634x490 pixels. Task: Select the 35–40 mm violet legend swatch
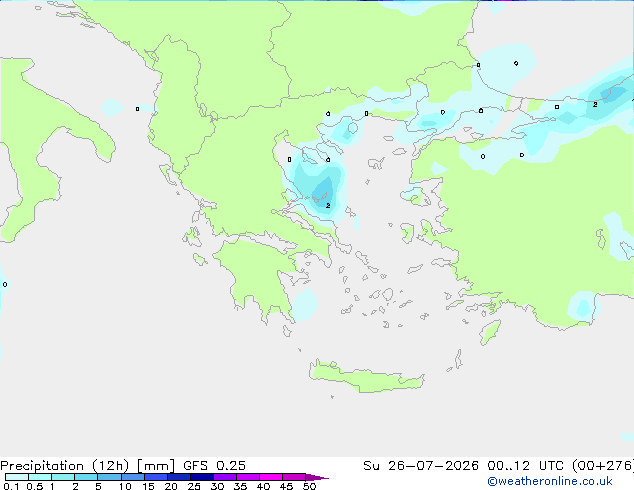(x=248, y=477)
